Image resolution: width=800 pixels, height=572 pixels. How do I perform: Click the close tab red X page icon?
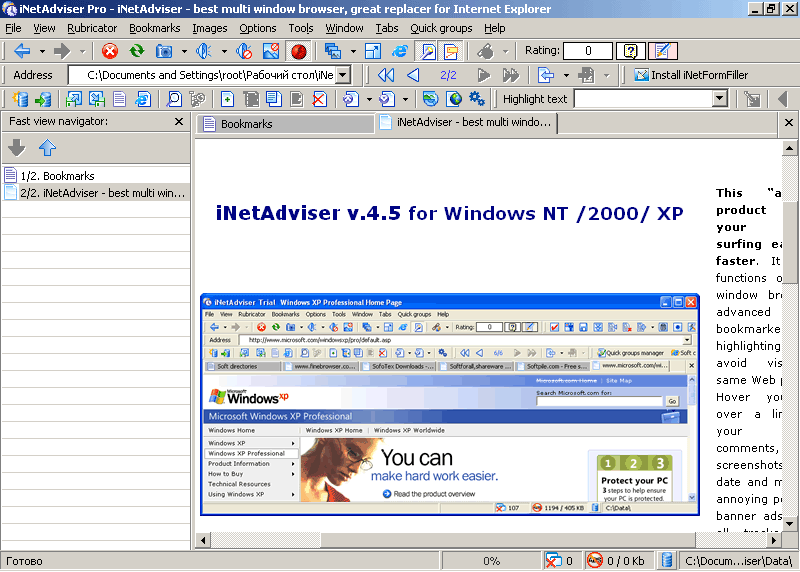(x=319, y=99)
